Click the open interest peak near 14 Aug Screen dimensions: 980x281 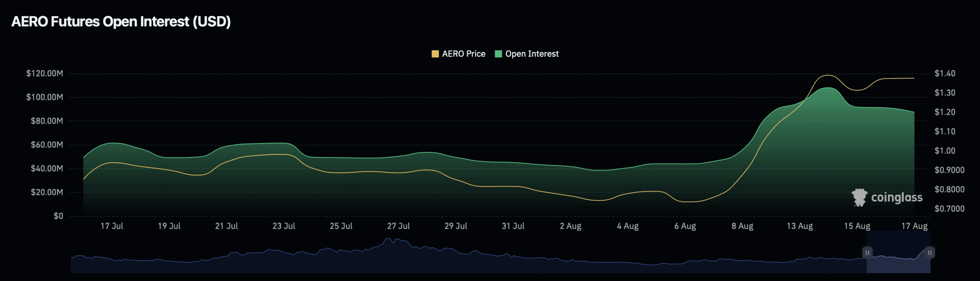click(828, 88)
